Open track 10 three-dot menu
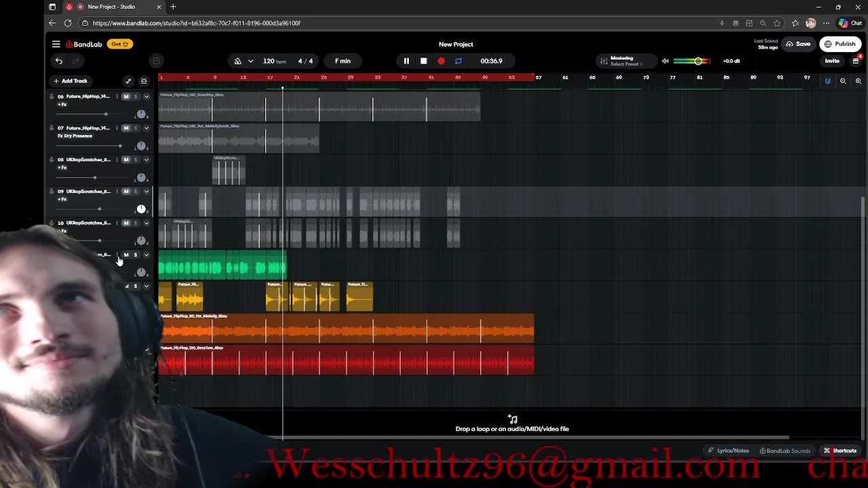 coord(117,223)
